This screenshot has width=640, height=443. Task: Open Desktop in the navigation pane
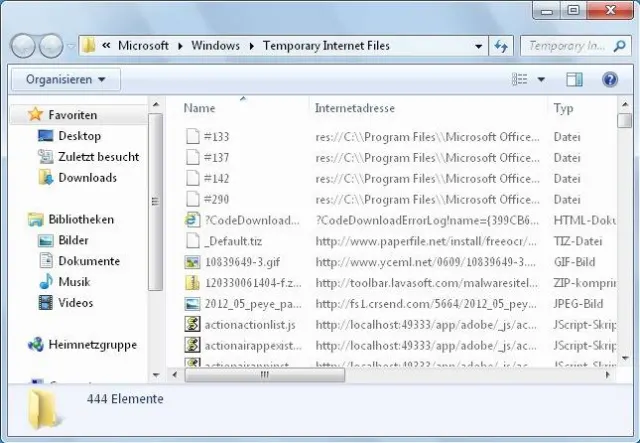click(x=80, y=136)
